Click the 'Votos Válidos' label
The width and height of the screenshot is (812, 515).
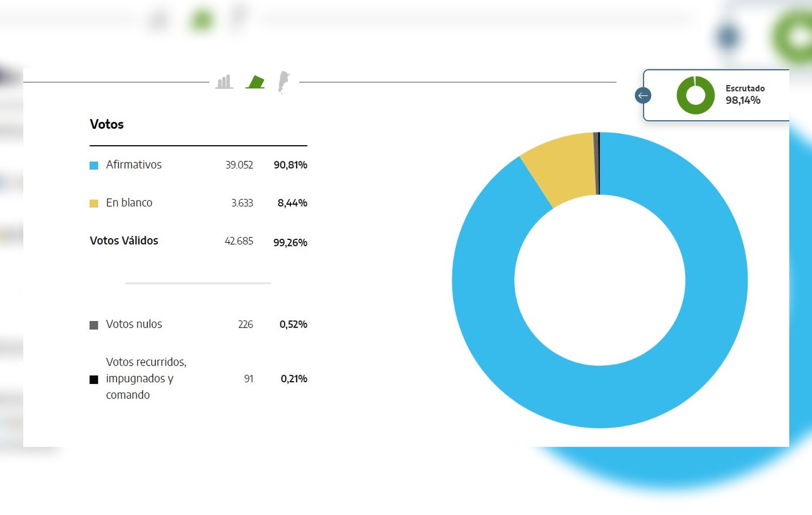coord(124,240)
